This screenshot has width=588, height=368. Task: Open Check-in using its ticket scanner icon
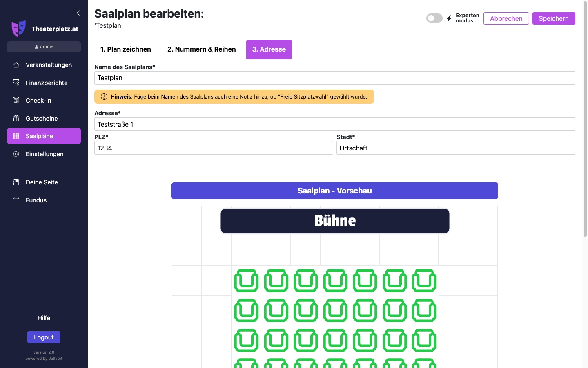16,100
